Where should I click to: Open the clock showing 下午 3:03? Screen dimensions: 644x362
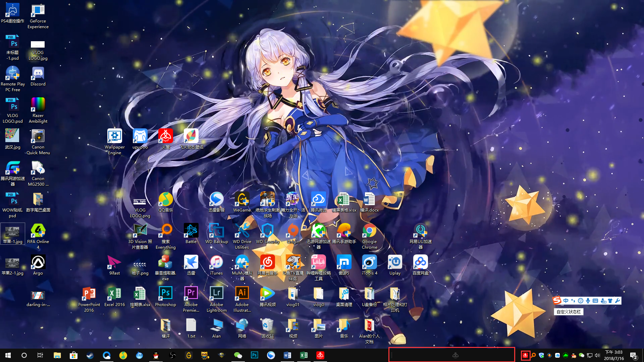[614, 355]
